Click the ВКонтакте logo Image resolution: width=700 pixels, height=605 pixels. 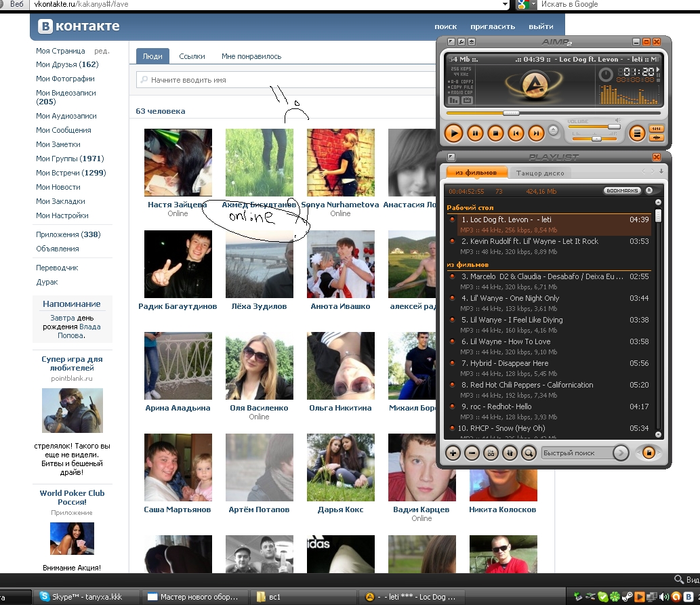[x=79, y=26]
